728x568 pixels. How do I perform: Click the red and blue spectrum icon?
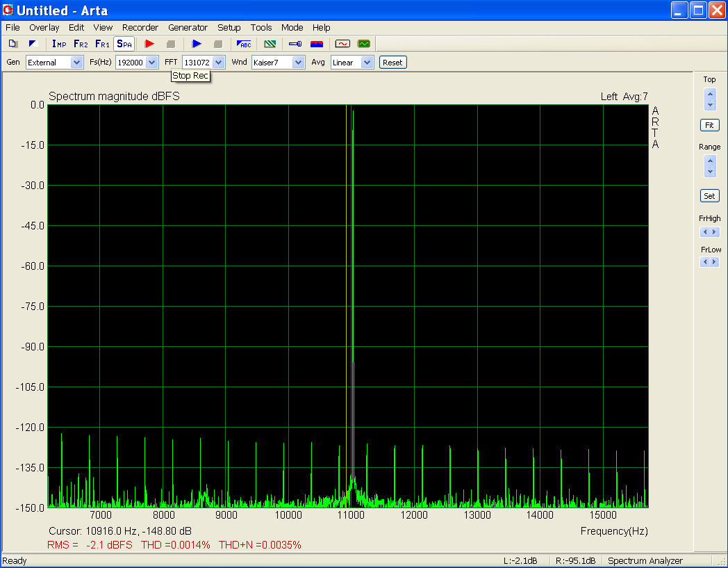317,44
